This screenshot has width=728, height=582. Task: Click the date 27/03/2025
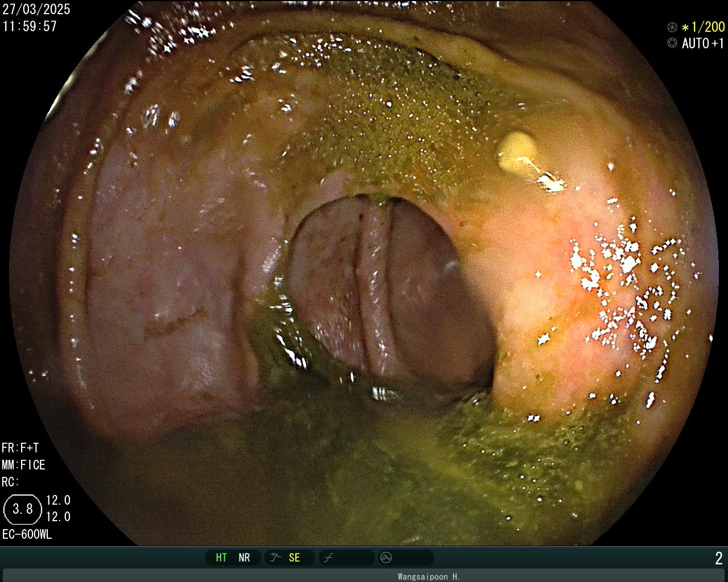coord(36,9)
